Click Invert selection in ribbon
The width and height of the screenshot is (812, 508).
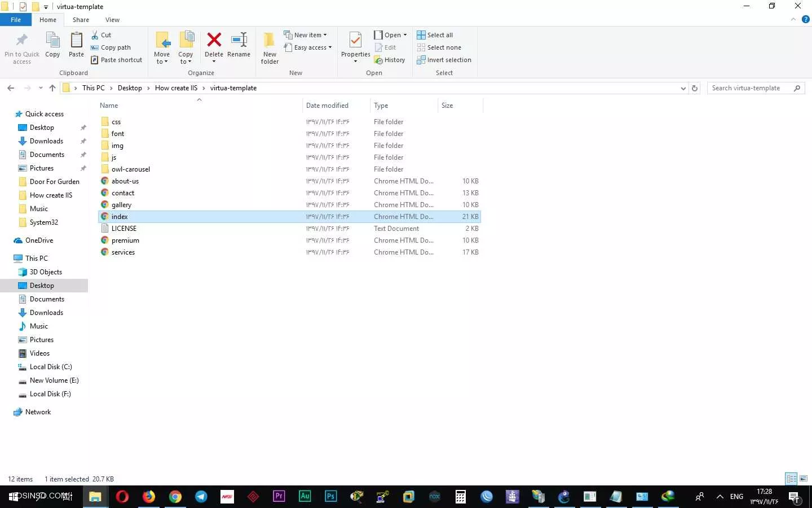click(x=444, y=60)
